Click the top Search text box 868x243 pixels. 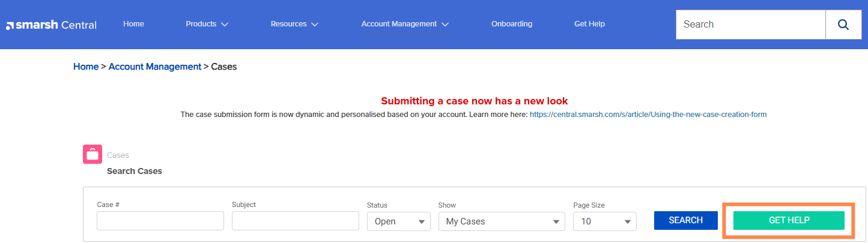[750, 25]
